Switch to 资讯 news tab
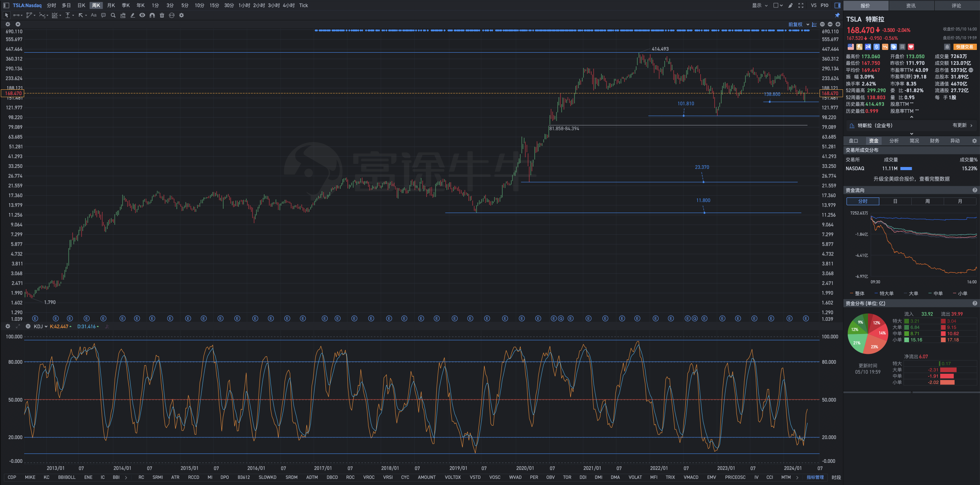Image resolution: width=980 pixels, height=485 pixels. pyautogui.click(x=911, y=5)
